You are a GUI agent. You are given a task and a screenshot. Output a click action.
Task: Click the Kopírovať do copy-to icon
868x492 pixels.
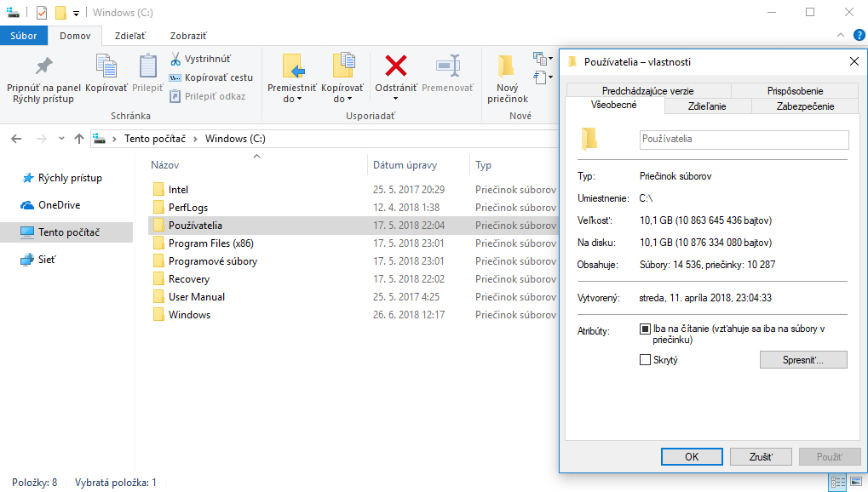(342, 66)
